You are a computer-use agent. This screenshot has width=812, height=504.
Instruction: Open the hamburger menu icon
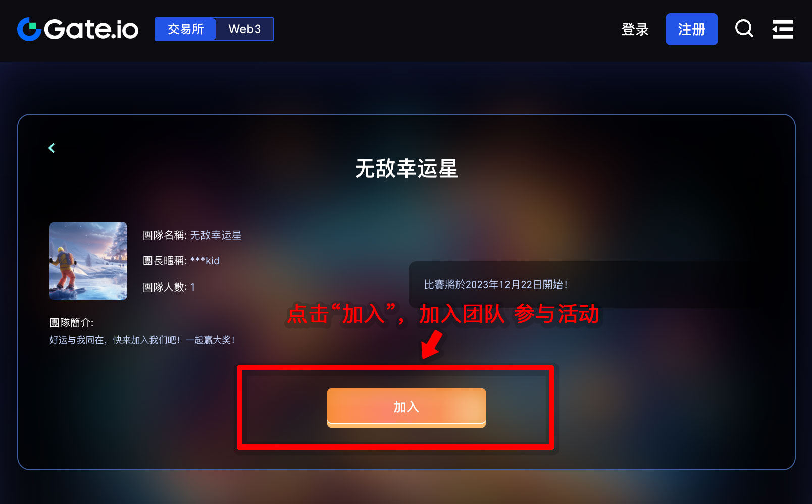(x=783, y=29)
